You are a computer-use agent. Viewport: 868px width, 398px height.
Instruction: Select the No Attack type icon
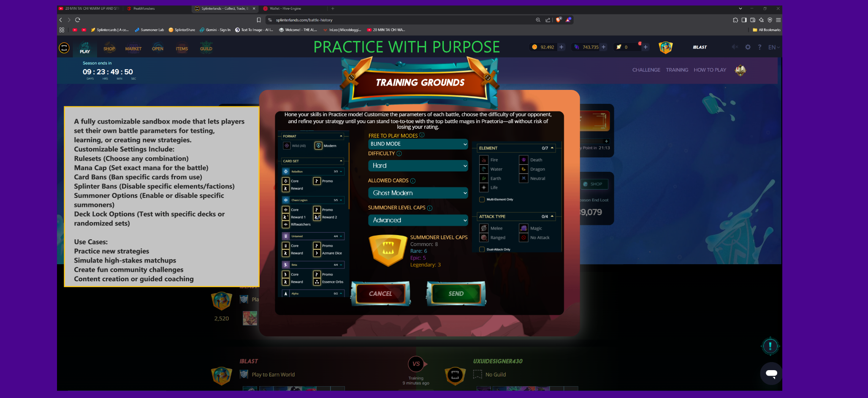click(x=524, y=238)
